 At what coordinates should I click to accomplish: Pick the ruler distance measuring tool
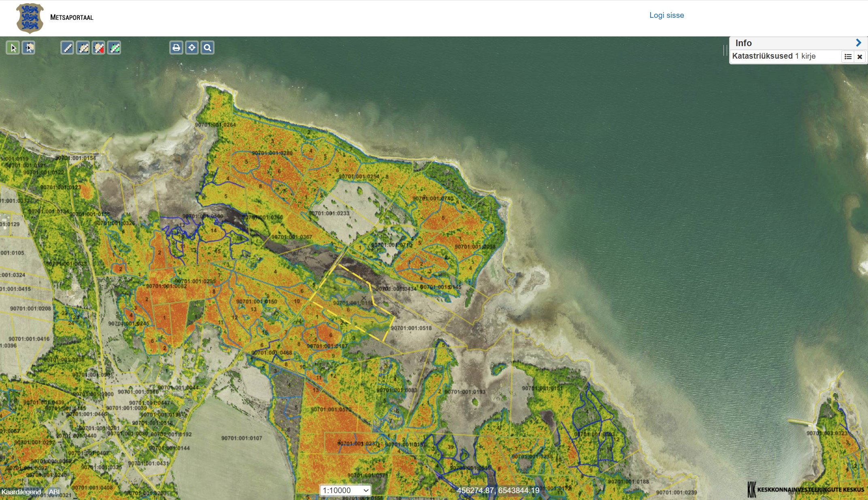(x=67, y=48)
